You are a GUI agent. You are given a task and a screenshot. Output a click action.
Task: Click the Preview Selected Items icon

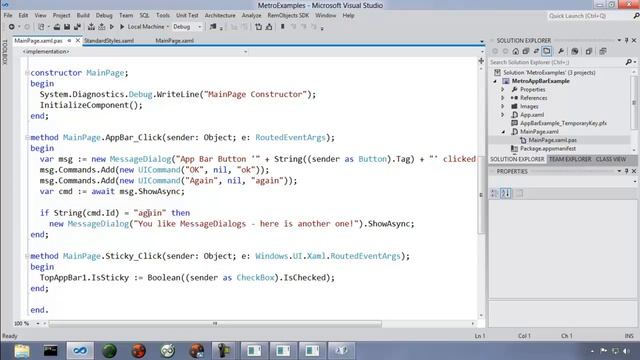pos(589,51)
